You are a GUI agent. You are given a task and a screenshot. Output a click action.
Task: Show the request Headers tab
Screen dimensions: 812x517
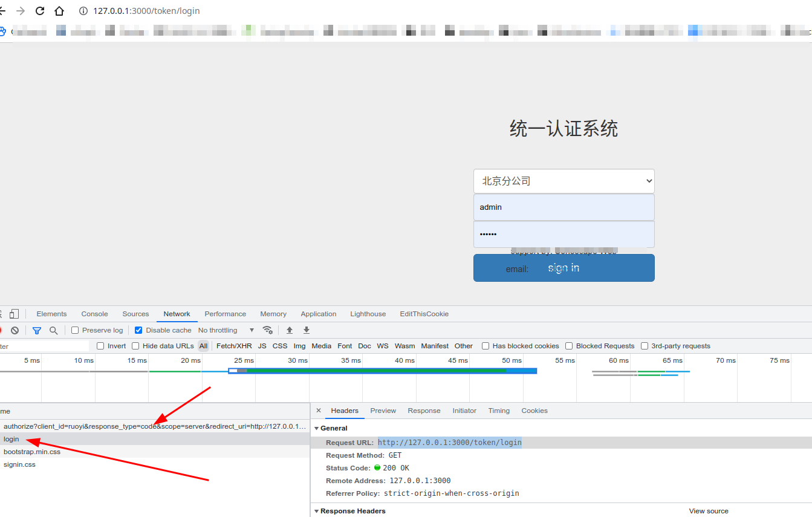[345, 411]
